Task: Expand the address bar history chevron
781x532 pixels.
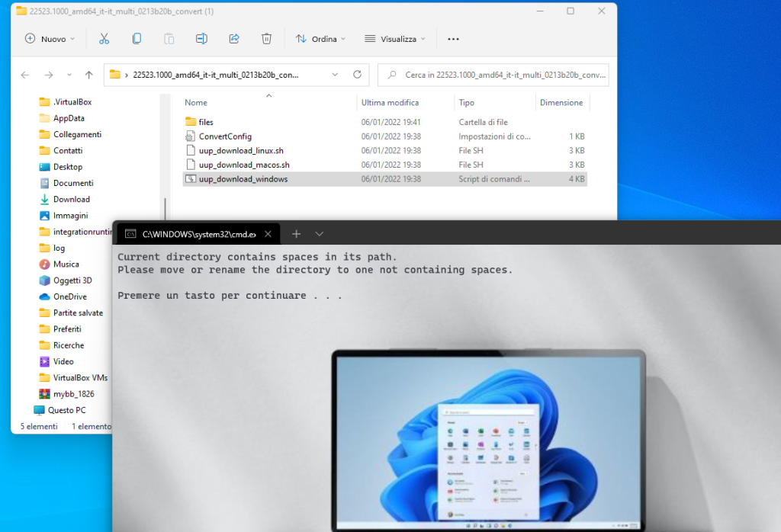Action: pyautogui.click(x=335, y=75)
